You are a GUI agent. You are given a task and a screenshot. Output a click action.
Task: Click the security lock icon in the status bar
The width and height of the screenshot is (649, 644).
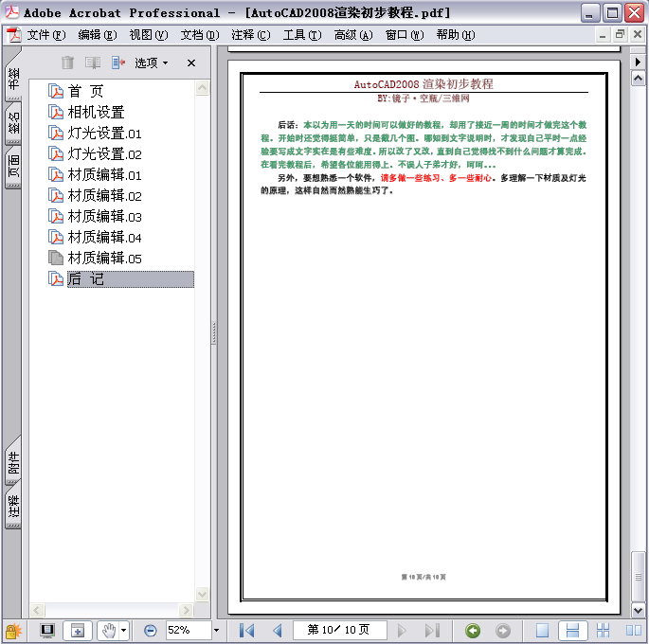pyautogui.click(x=13, y=631)
